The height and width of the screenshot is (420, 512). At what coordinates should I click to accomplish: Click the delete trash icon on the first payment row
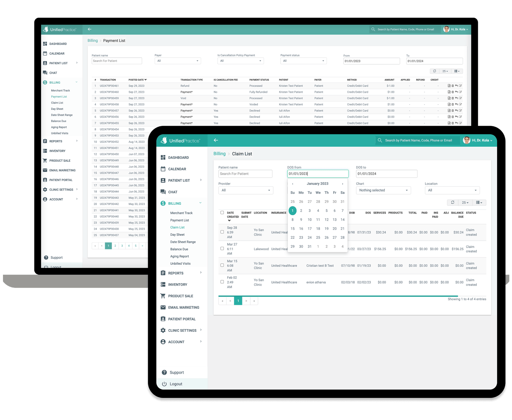coord(453,86)
